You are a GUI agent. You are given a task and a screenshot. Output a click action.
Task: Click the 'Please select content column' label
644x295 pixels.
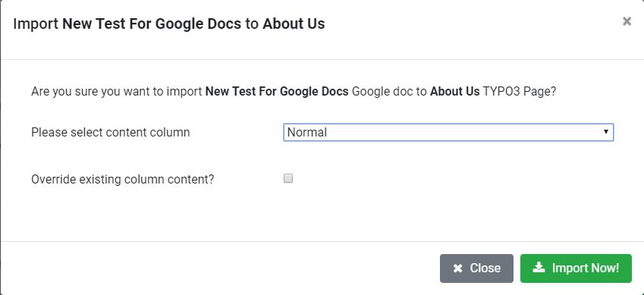(111, 132)
